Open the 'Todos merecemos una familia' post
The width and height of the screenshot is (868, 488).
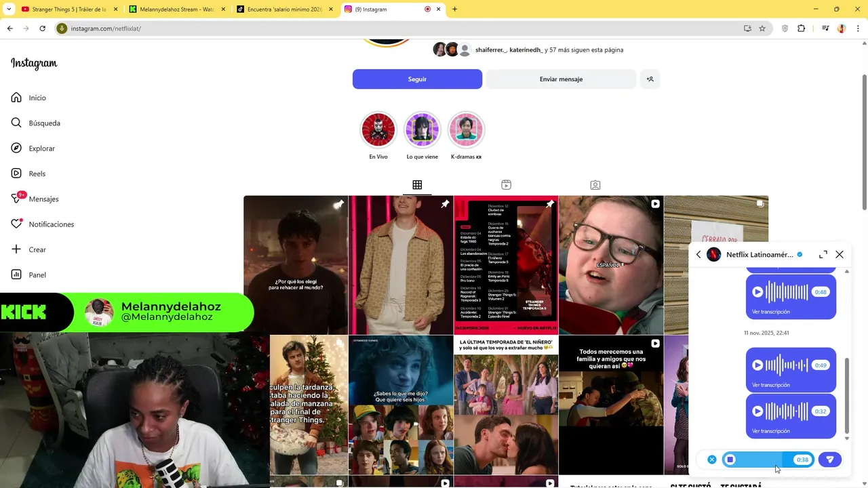[611, 405]
